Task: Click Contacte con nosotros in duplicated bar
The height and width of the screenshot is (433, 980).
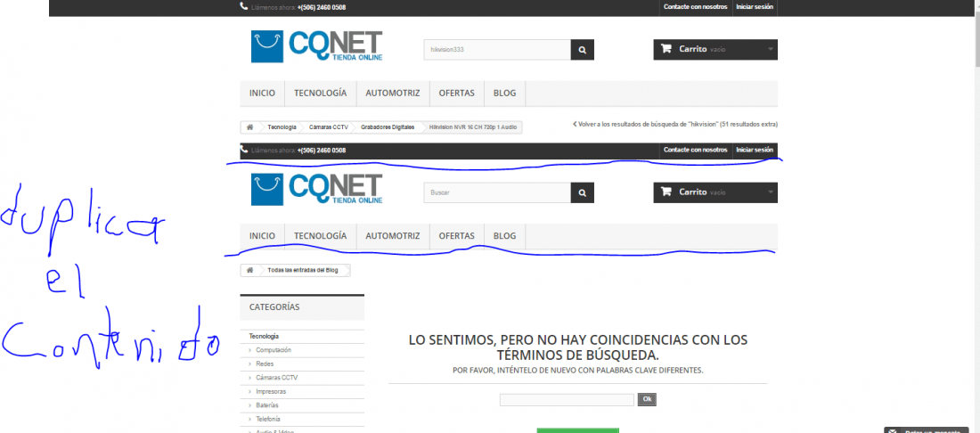Action: pyautogui.click(x=696, y=150)
